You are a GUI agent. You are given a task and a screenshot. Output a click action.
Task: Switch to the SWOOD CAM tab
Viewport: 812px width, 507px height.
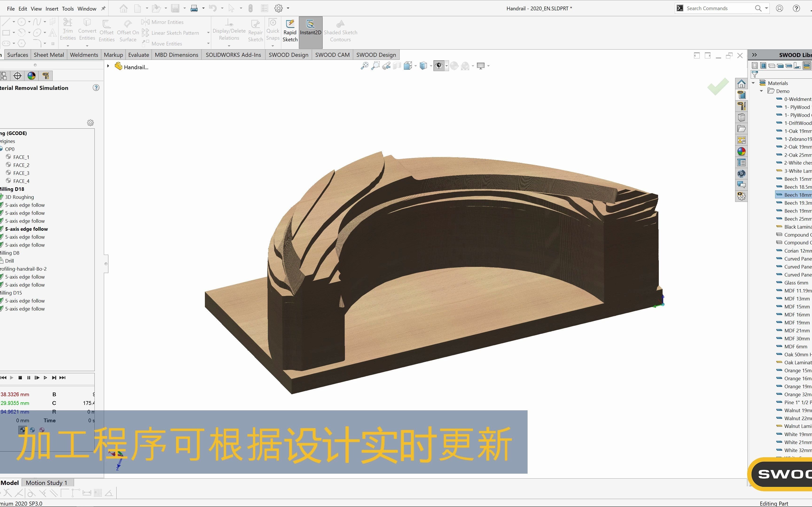pos(332,55)
